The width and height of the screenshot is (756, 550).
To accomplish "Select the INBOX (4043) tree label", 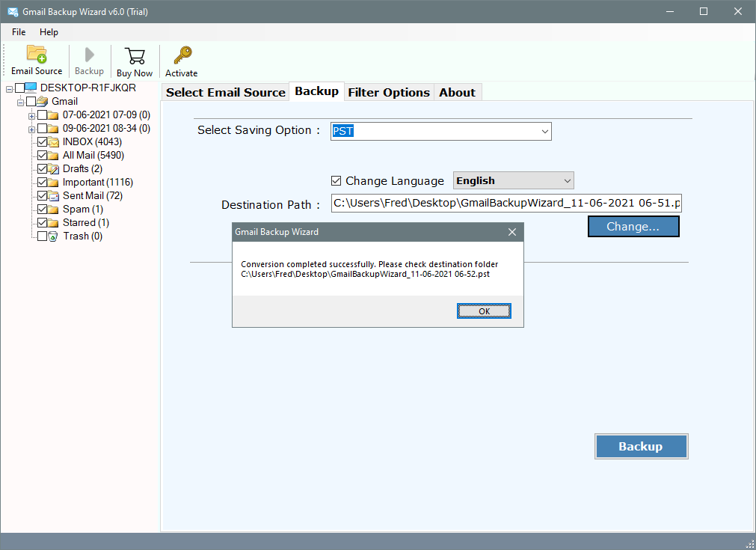I will click(x=92, y=142).
